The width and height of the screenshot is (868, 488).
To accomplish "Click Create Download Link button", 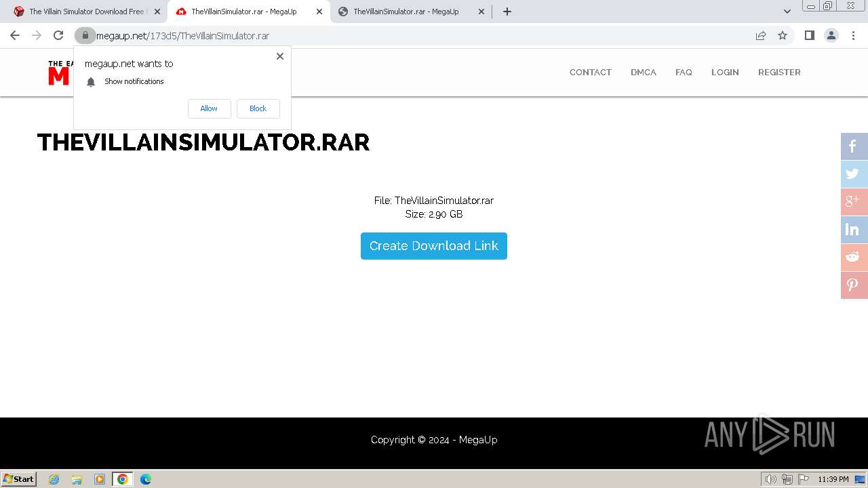I will pos(434,246).
